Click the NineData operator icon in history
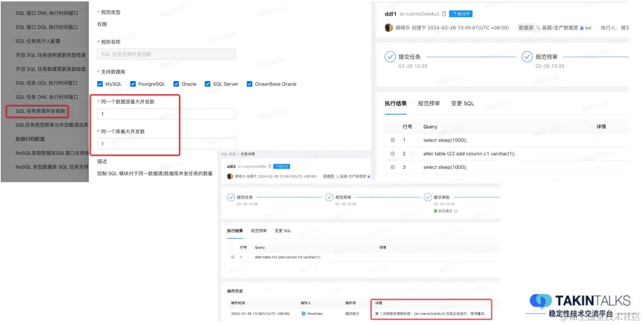 click(303, 313)
